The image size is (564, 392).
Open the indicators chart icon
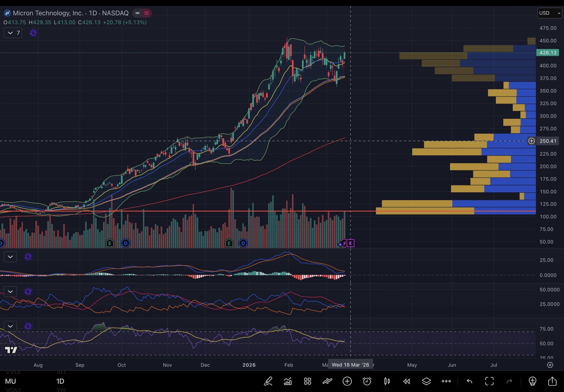click(x=288, y=381)
